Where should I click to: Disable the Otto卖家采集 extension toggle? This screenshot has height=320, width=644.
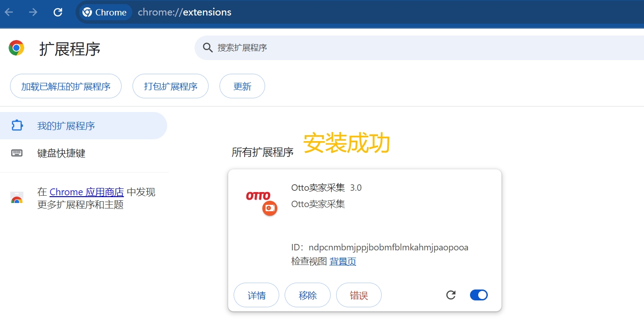tap(479, 295)
